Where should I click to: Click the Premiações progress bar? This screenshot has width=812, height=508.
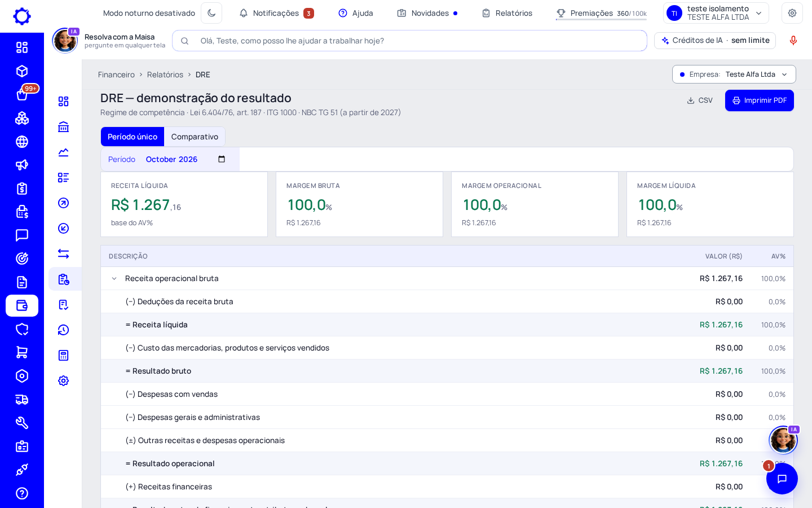pyautogui.click(x=601, y=20)
